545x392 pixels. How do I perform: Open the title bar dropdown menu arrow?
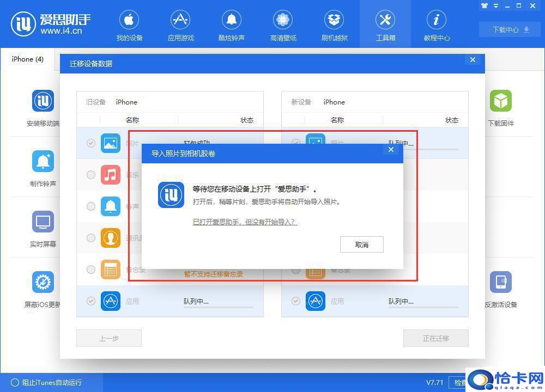click(496, 6)
